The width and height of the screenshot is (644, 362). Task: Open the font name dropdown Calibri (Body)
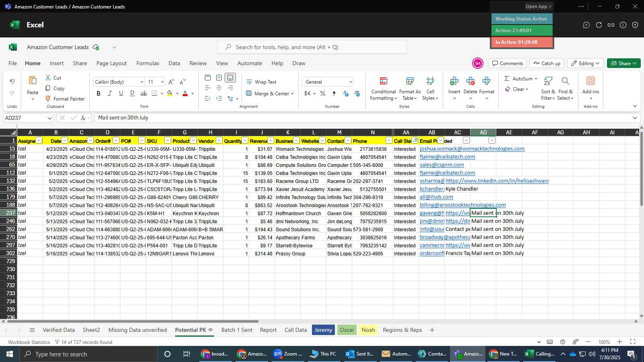(x=142, y=82)
